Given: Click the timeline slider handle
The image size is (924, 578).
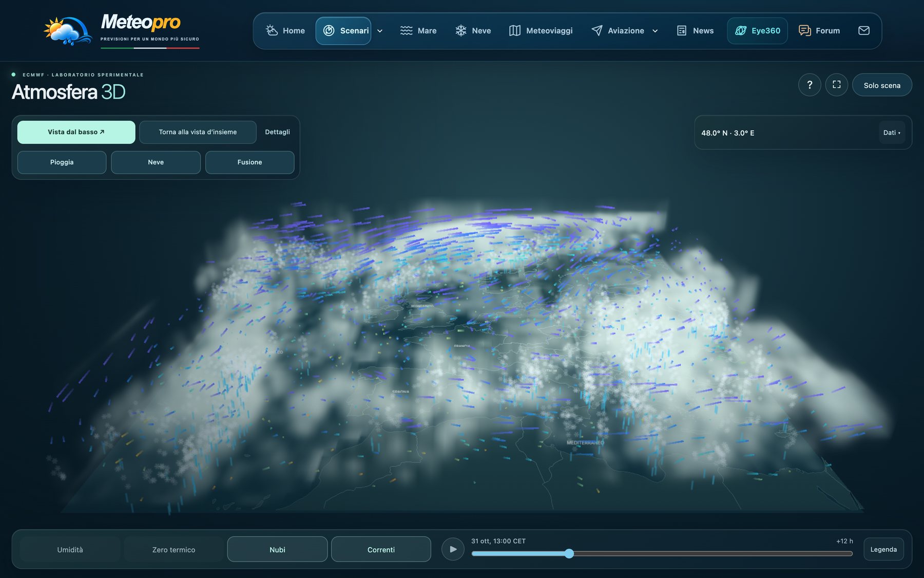Looking at the screenshot, I should pos(569,553).
